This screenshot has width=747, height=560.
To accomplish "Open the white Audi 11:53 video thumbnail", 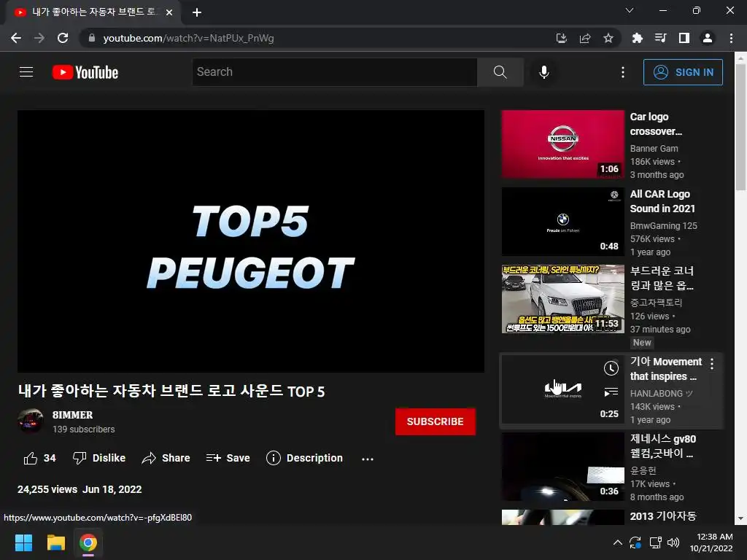I will [x=562, y=298].
